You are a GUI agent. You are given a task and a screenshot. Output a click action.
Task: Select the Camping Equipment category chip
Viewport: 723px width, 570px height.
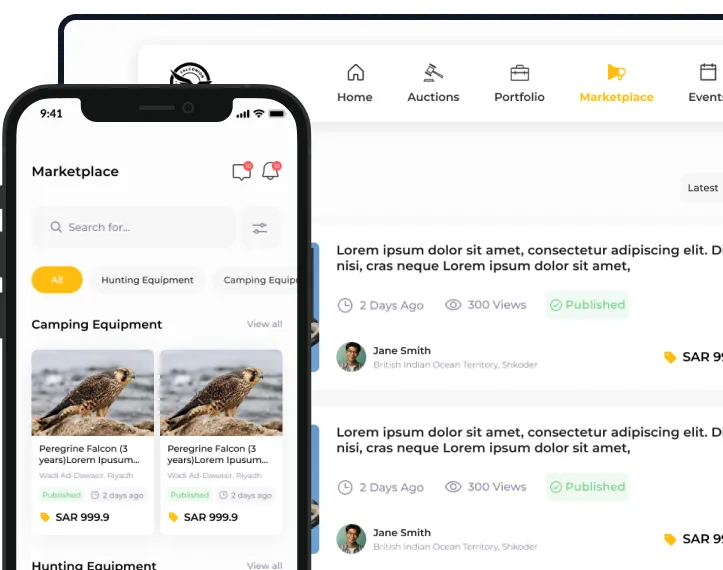pos(255,280)
